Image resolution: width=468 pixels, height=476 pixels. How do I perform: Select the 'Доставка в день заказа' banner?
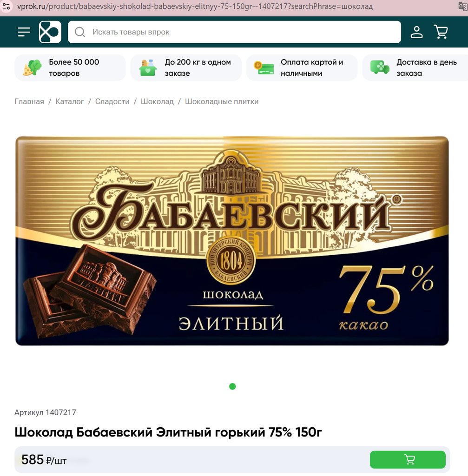click(x=415, y=68)
